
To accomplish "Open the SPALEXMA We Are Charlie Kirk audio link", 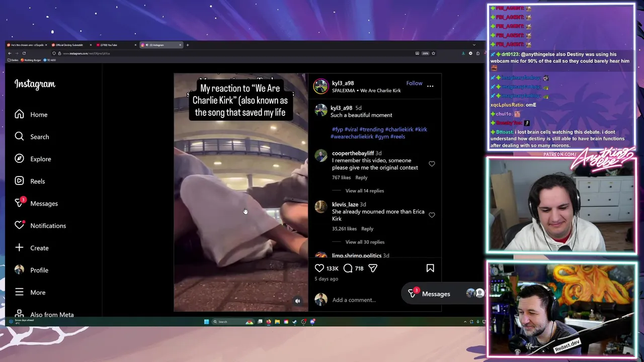I will click(x=366, y=90).
